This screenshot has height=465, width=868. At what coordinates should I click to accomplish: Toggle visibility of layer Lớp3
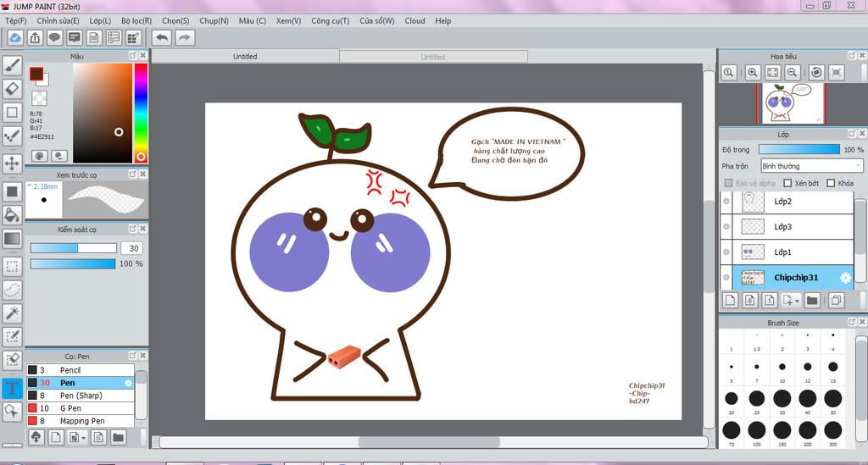tap(726, 227)
